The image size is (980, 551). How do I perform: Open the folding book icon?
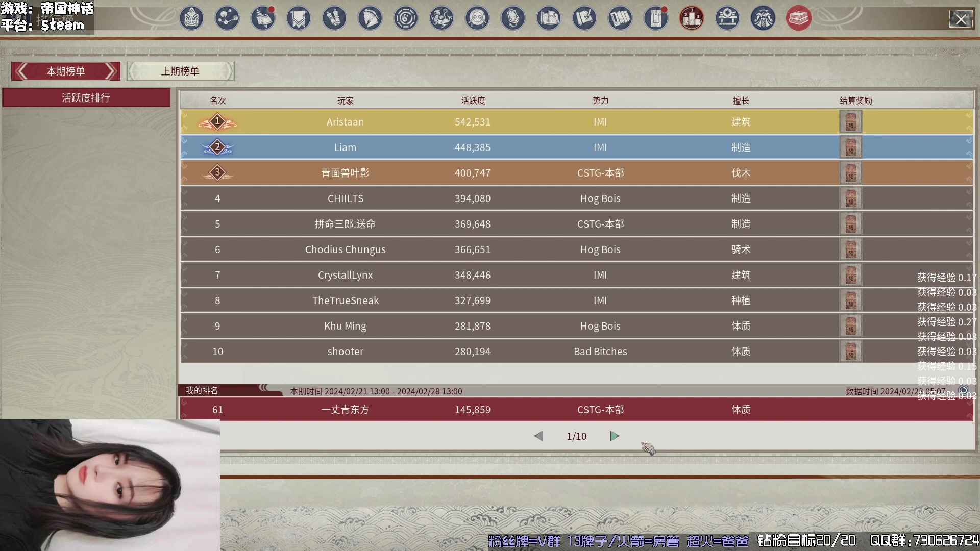(620, 18)
